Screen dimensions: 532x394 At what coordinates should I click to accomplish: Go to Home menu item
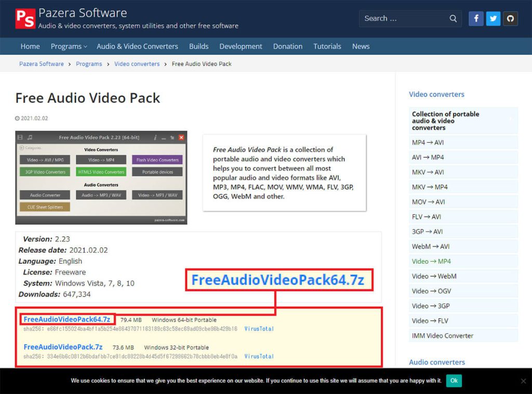click(x=30, y=46)
